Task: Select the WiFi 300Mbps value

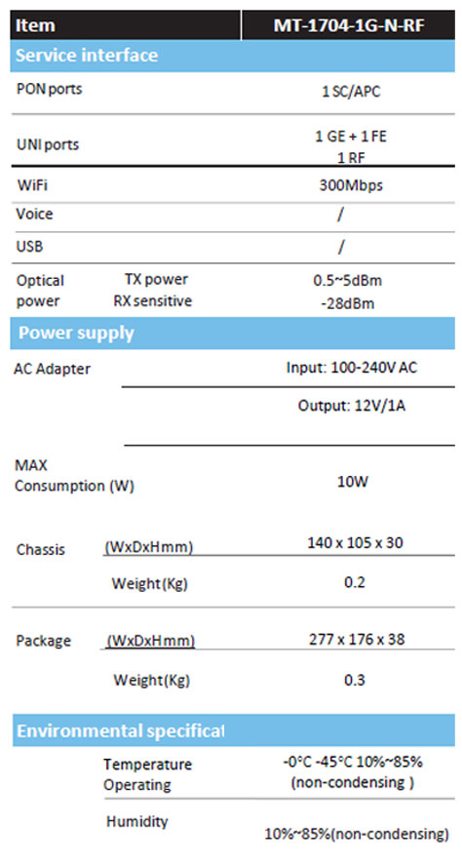Action: (x=351, y=185)
